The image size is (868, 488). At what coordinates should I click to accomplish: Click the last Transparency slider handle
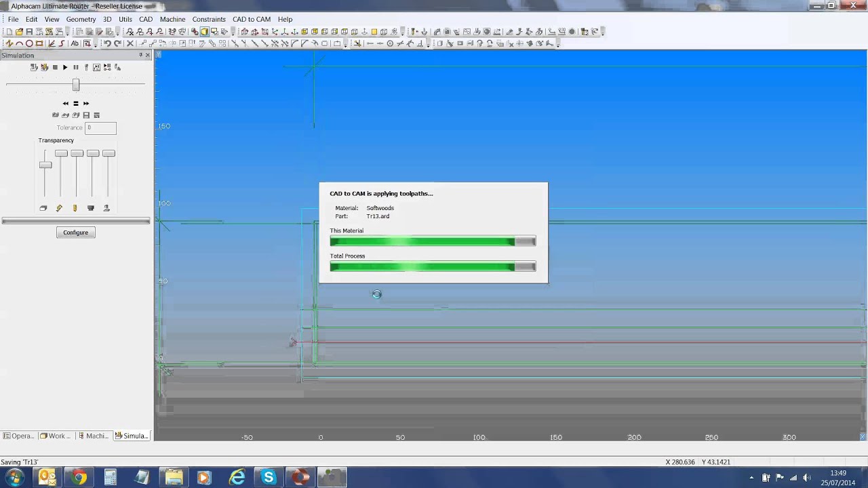point(108,153)
